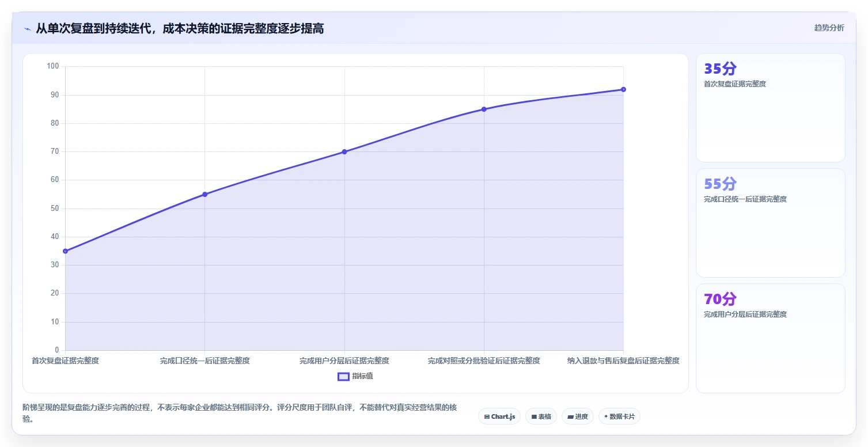The width and height of the screenshot is (868, 447).
Task: Click the x-axis label 完成口径统一后证据完整度
Action: pos(205,361)
